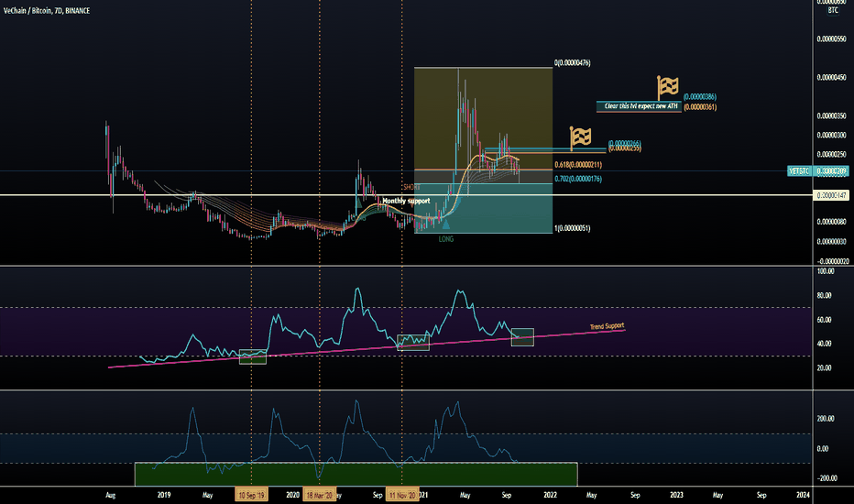Viewport: 854px width, 504px height.
Task: Click -200.00 on the lower indicator axis
Action: coord(827,477)
